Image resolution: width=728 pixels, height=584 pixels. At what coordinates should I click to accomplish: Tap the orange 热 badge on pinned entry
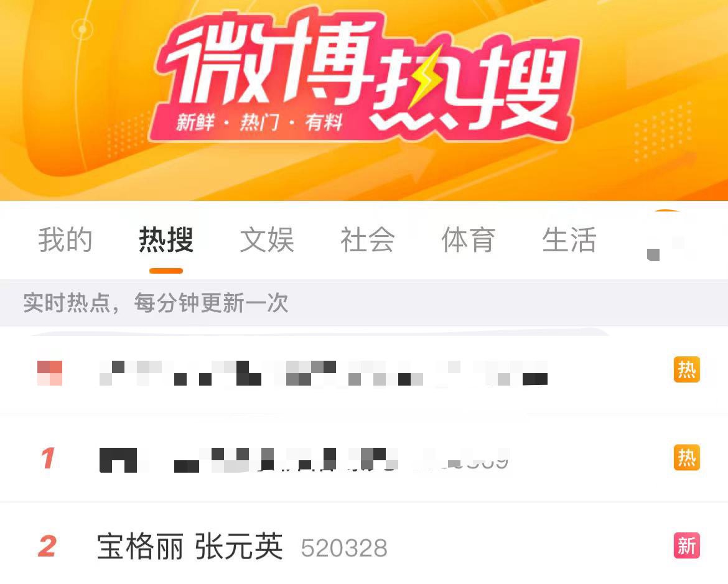687,369
